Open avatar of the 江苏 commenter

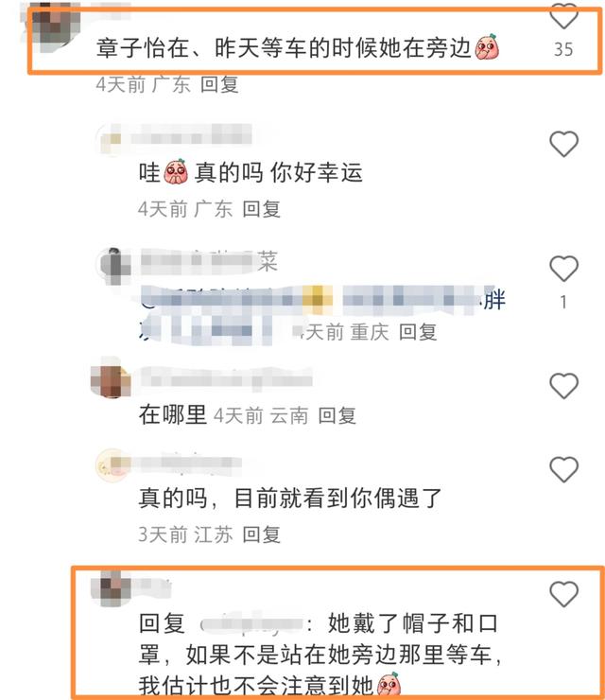point(113,464)
